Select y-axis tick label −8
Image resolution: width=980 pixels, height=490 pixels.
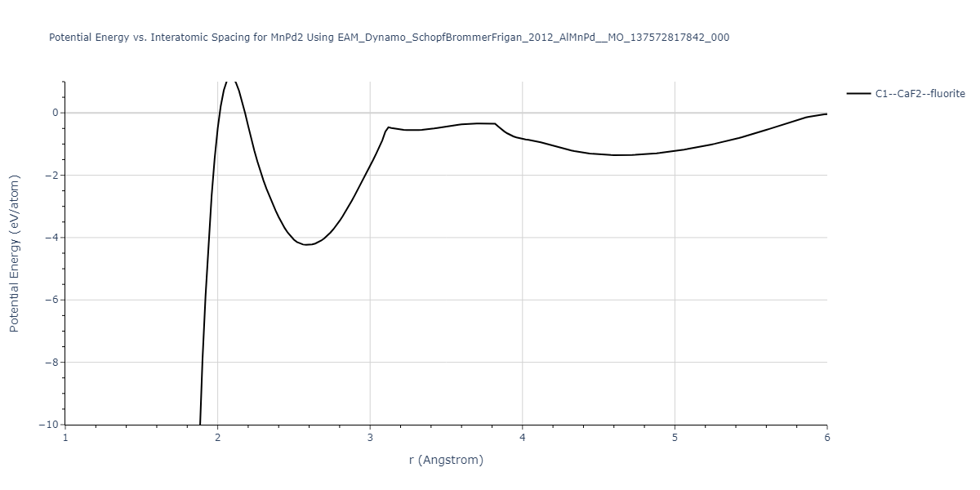pos(51,363)
